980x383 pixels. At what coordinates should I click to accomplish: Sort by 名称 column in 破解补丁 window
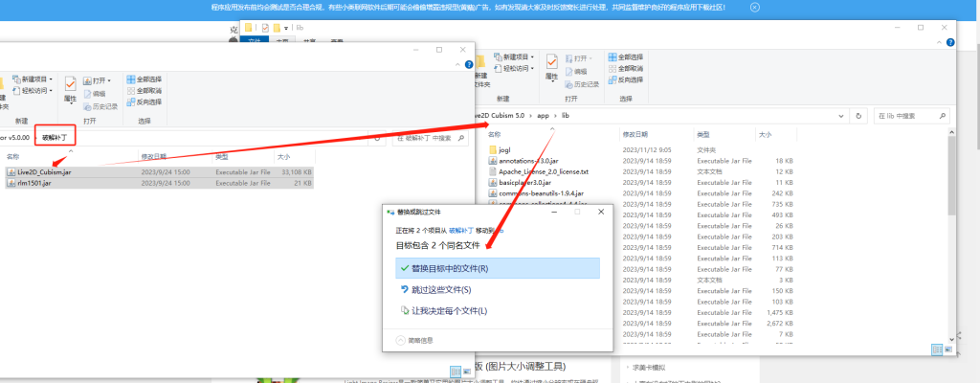point(13,156)
